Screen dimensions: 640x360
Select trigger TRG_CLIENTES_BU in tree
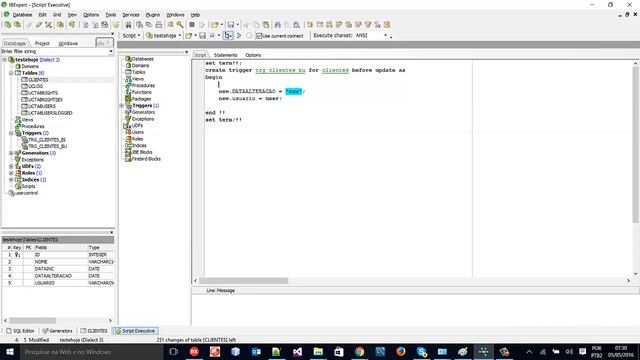click(x=47, y=146)
